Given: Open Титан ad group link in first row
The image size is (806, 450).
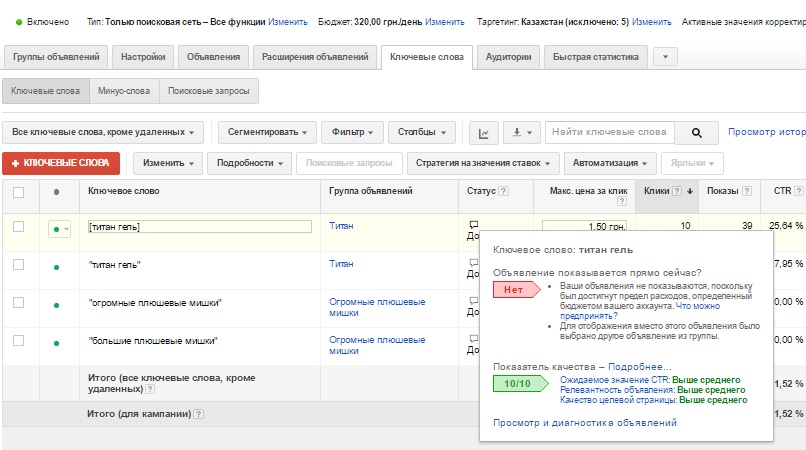Looking at the screenshot, I should [341, 226].
